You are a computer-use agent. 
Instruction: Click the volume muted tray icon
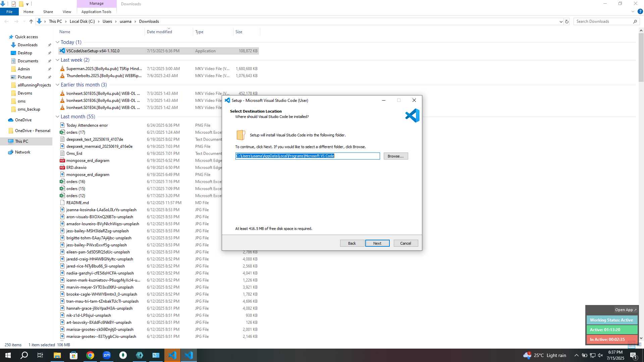pyautogui.click(x=600, y=355)
